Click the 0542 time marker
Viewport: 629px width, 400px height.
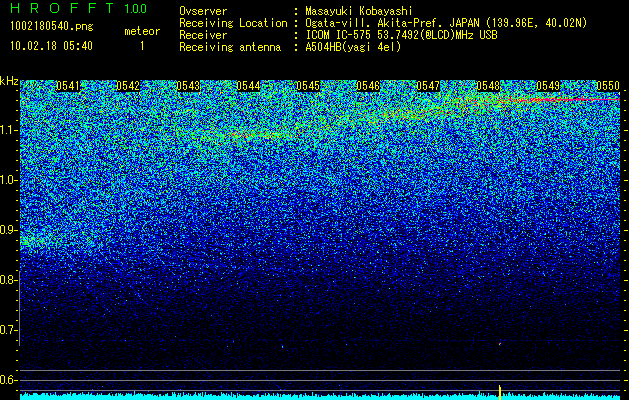tap(128, 86)
